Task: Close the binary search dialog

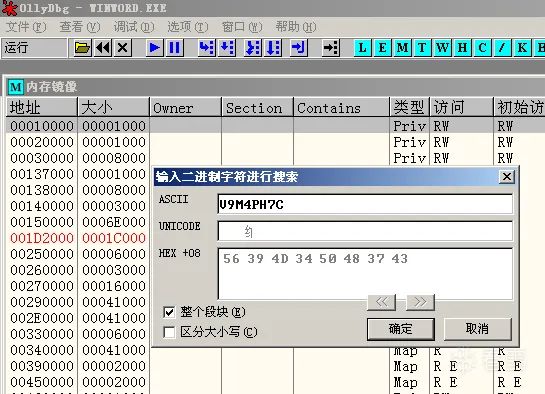Action: click(x=507, y=177)
